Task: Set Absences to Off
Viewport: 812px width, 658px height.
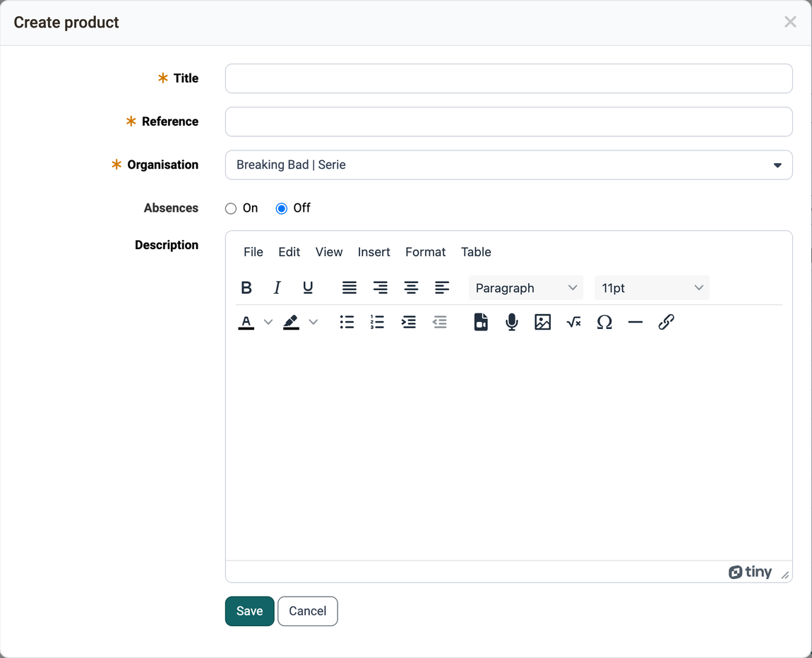Action: pyautogui.click(x=281, y=209)
